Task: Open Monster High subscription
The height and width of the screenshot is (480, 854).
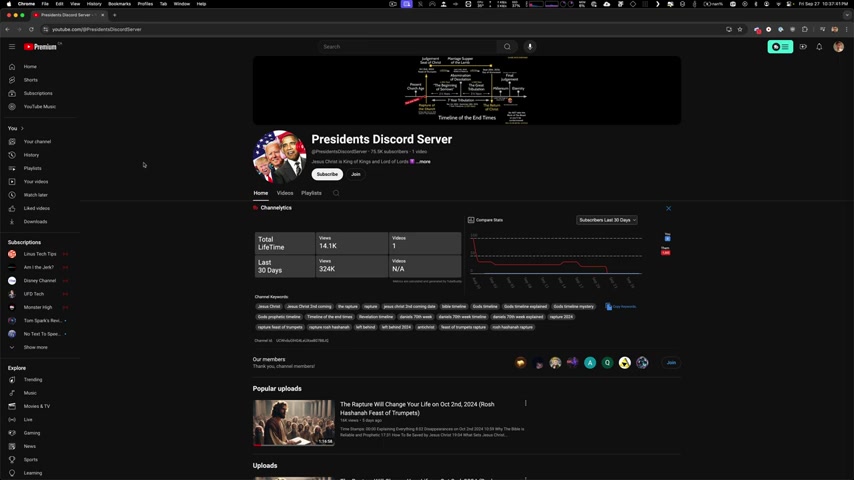Action: [38, 307]
